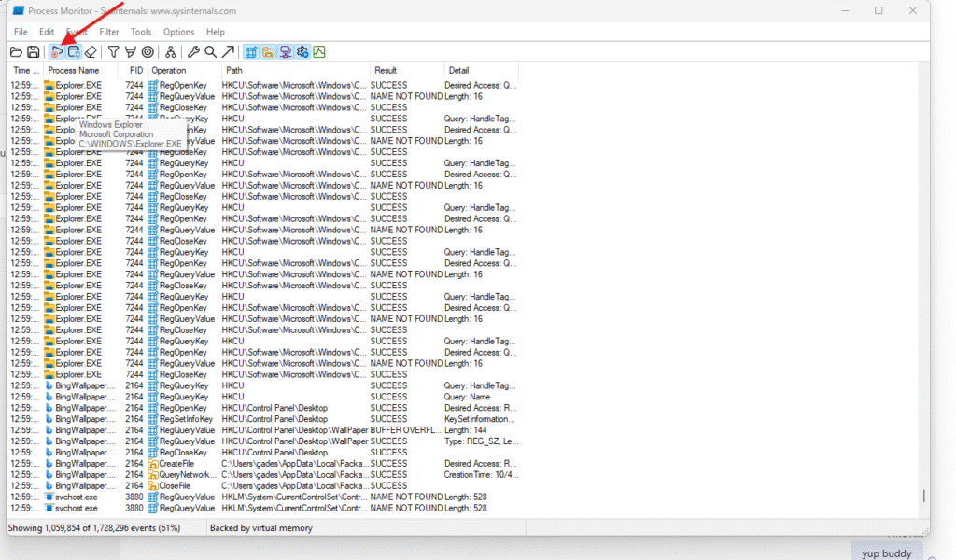This screenshot has width=956, height=560.
Task: Show the Process Tree icon
Action: tap(170, 52)
